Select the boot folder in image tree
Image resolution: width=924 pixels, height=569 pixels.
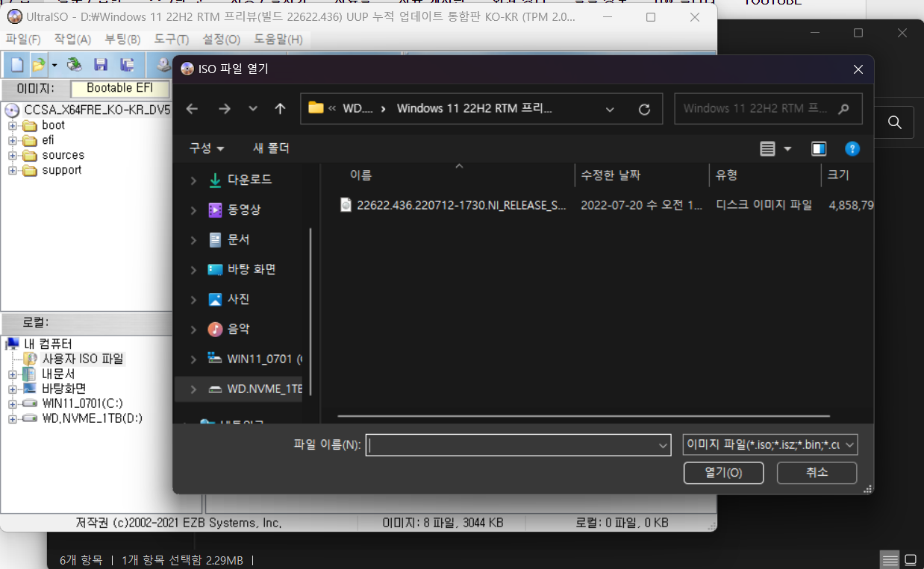(x=54, y=125)
